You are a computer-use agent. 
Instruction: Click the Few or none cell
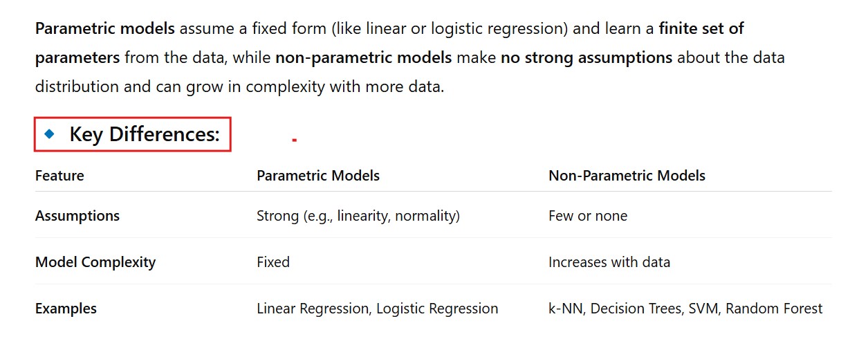click(x=588, y=216)
